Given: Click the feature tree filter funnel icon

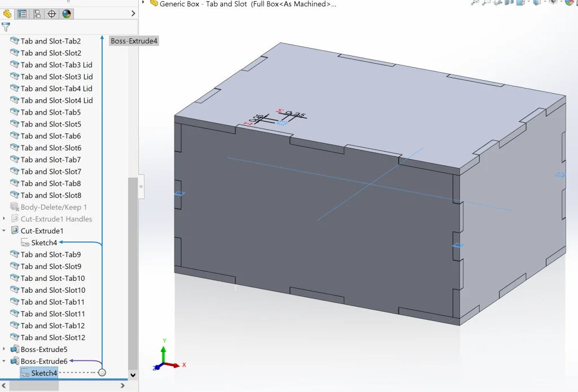Looking at the screenshot, I should pyautogui.click(x=6, y=27).
